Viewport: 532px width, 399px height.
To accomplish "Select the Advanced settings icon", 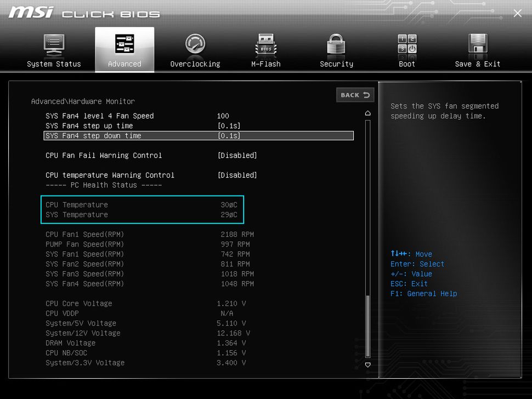I will click(124, 44).
